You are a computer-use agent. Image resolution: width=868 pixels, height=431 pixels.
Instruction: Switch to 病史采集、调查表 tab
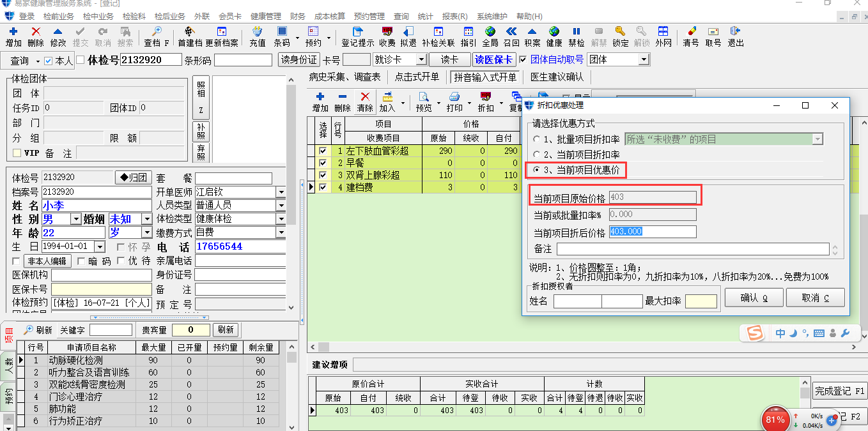click(345, 77)
